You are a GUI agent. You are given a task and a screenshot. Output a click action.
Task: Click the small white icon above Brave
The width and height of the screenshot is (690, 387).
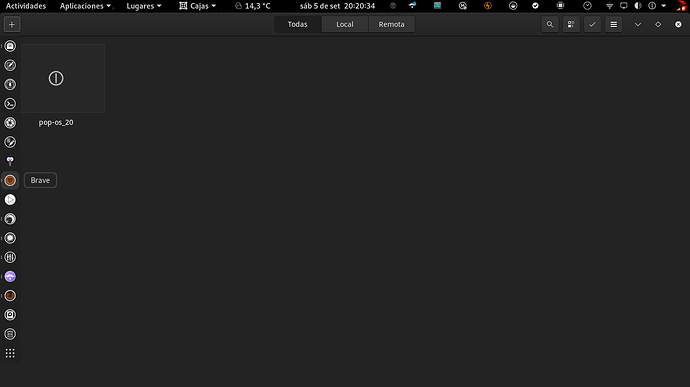10,161
